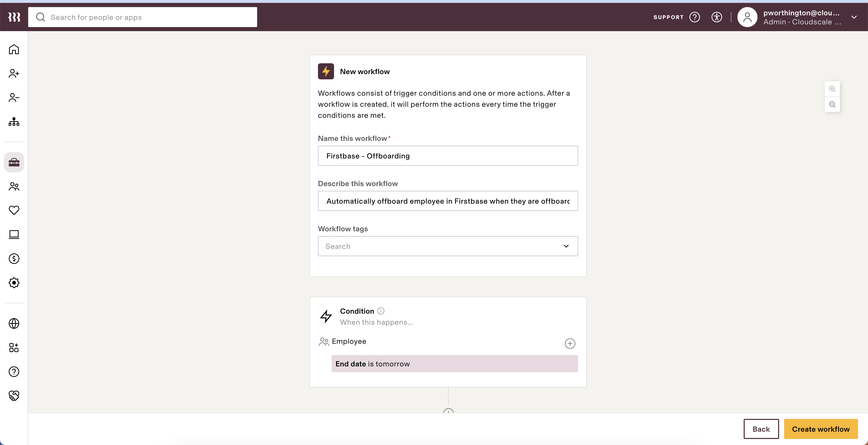Click the search for people or apps field
This screenshot has width=868, height=445.
click(x=143, y=17)
